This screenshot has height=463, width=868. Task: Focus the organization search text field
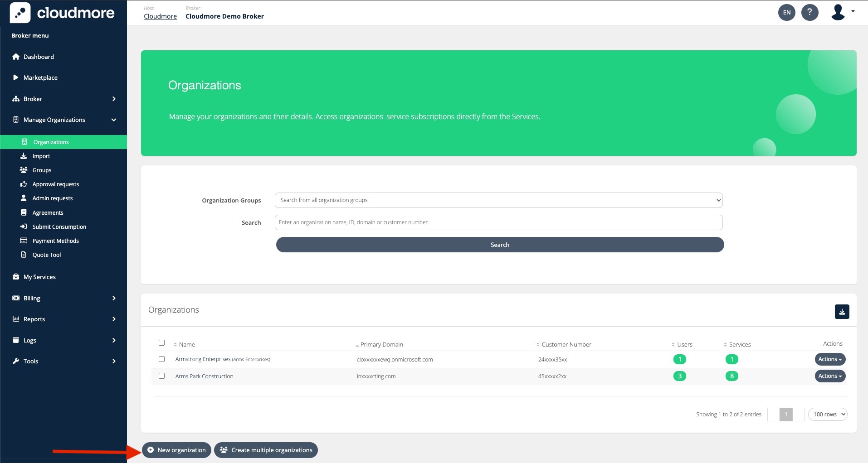[498, 222]
